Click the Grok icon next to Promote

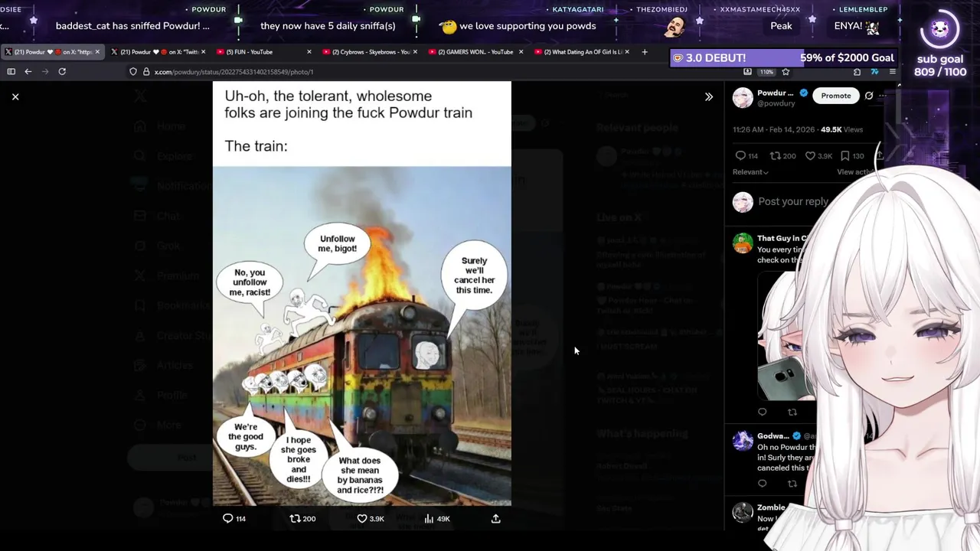coord(869,96)
